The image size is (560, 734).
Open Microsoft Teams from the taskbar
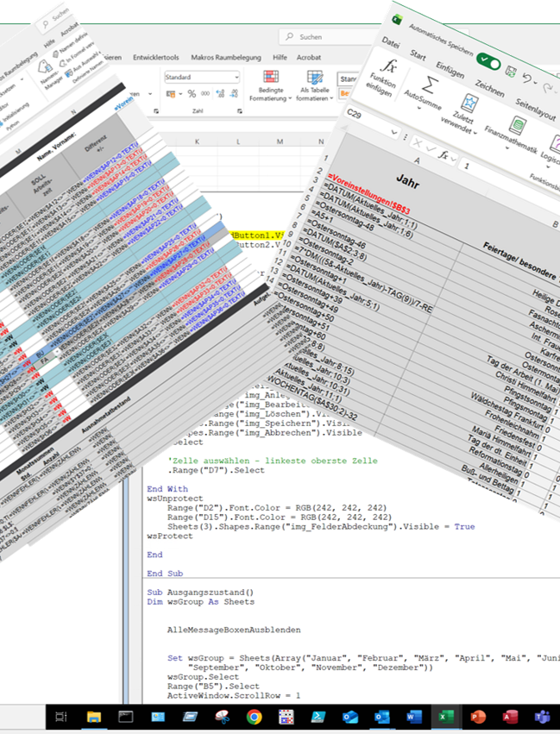(x=542, y=717)
